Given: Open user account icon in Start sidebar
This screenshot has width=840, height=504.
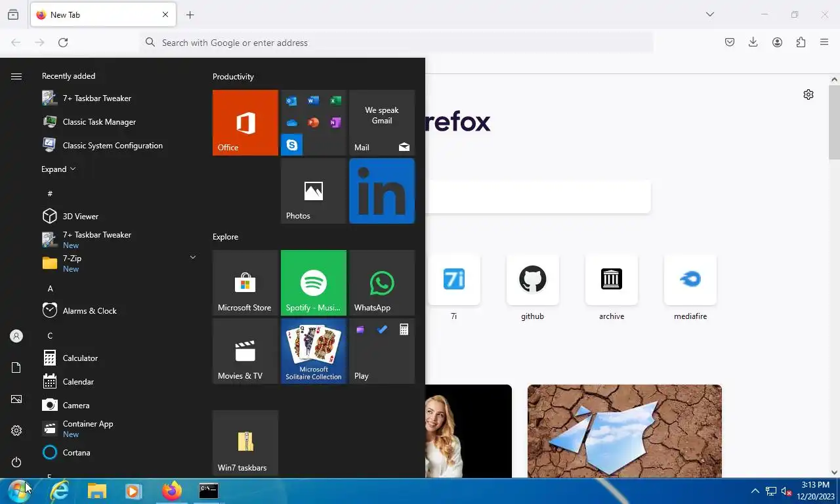Looking at the screenshot, I should pos(16,336).
